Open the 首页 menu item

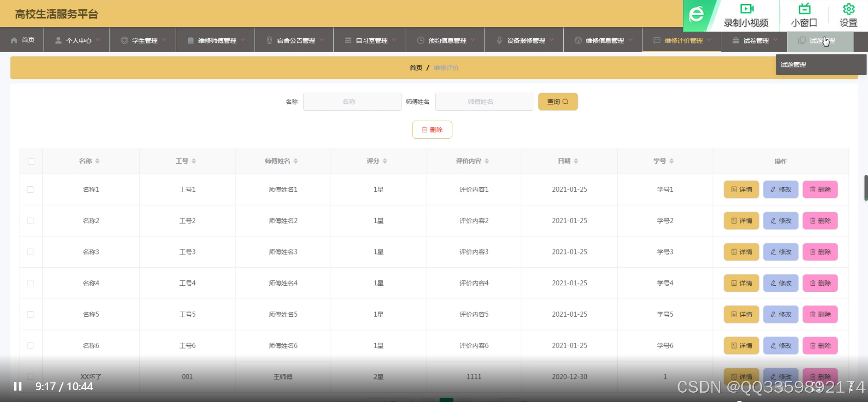tap(23, 40)
